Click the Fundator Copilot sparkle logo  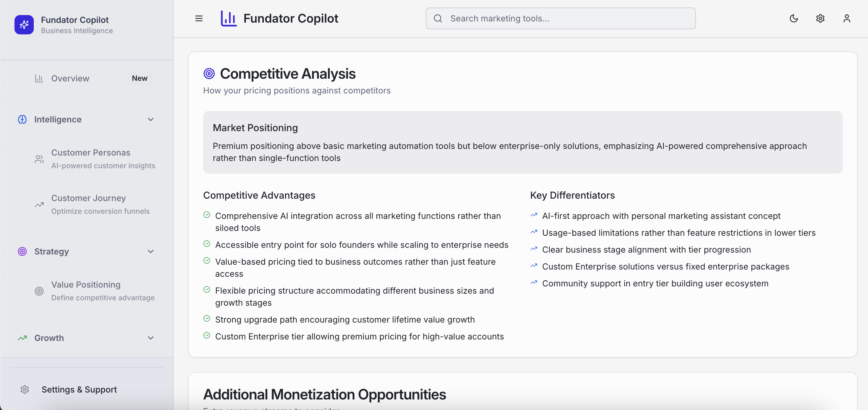(x=24, y=25)
